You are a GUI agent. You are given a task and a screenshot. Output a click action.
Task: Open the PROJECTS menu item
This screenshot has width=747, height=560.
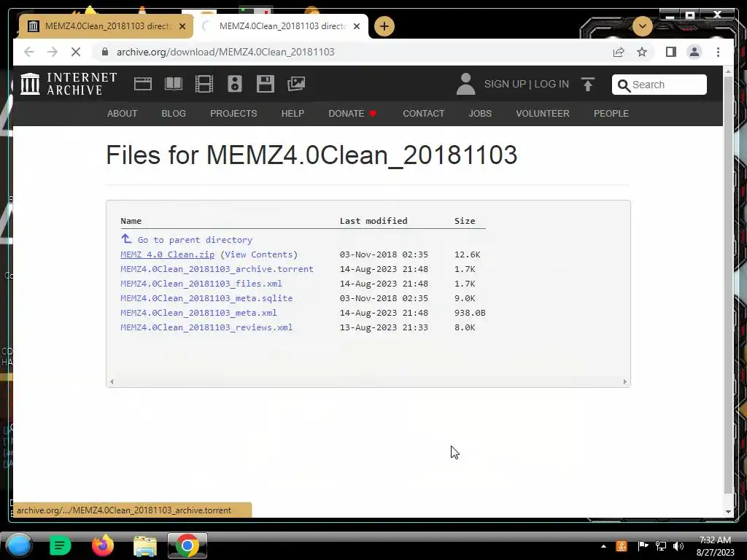coord(233,113)
